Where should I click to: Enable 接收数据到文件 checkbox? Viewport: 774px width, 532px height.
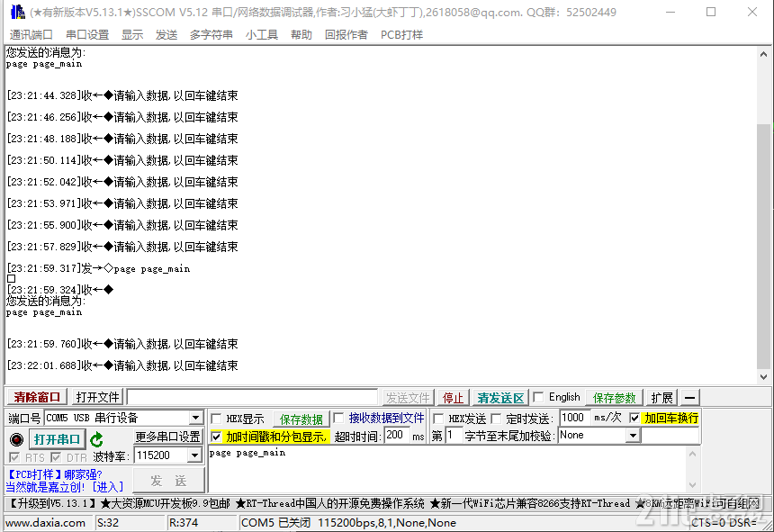coord(338,418)
